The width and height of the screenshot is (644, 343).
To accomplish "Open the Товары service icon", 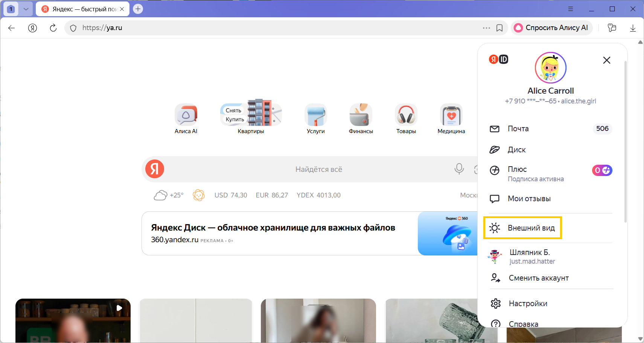I will coord(406,119).
